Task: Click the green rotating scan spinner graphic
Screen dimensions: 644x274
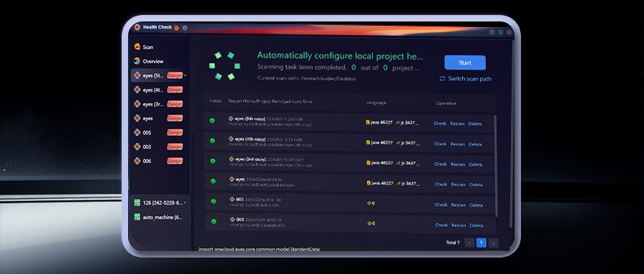Action: point(224,66)
